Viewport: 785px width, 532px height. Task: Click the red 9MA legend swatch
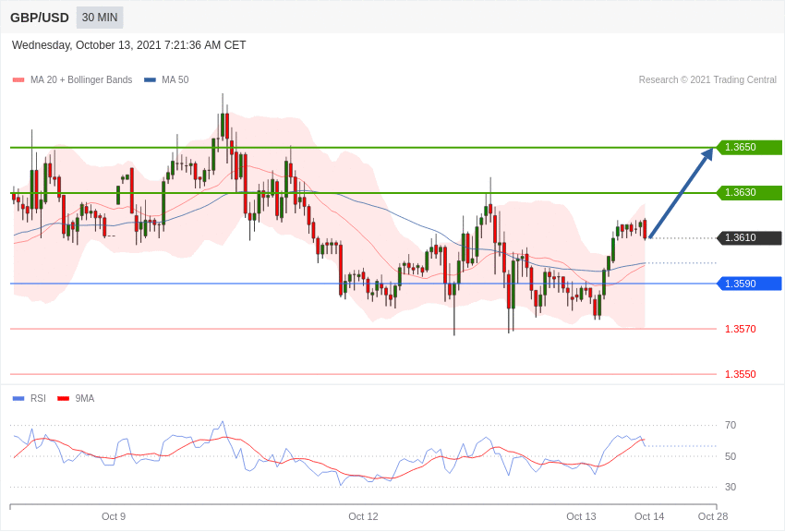click(64, 399)
